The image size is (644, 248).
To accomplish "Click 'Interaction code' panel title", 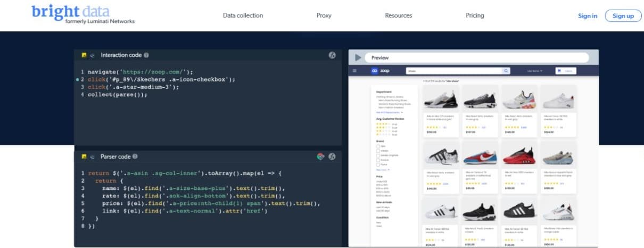I will (121, 55).
